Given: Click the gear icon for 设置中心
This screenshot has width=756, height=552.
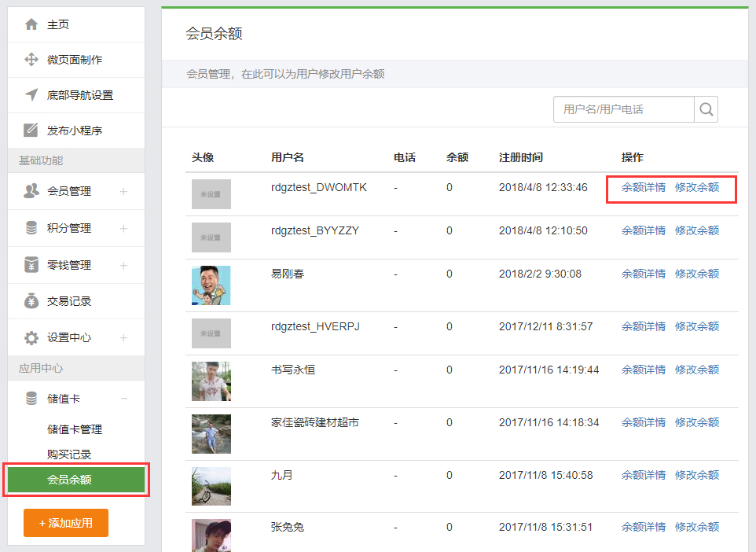Looking at the screenshot, I should [x=31, y=338].
